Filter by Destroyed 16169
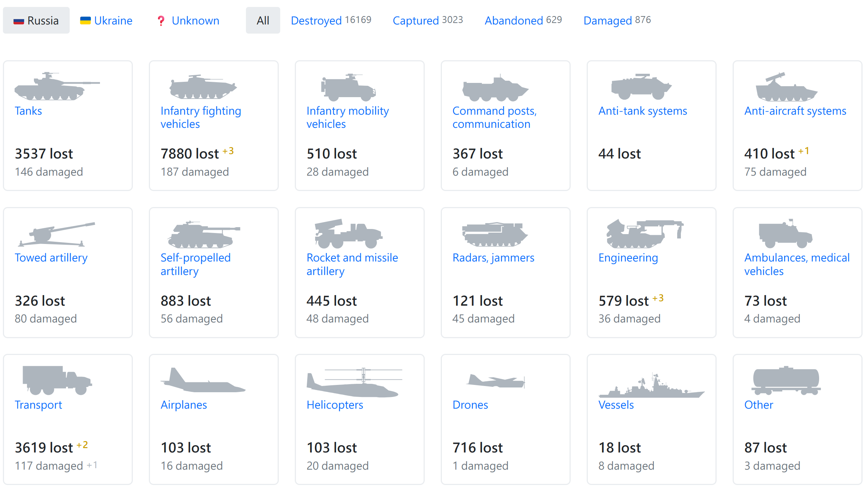868x489 pixels. [x=331, y=20]
